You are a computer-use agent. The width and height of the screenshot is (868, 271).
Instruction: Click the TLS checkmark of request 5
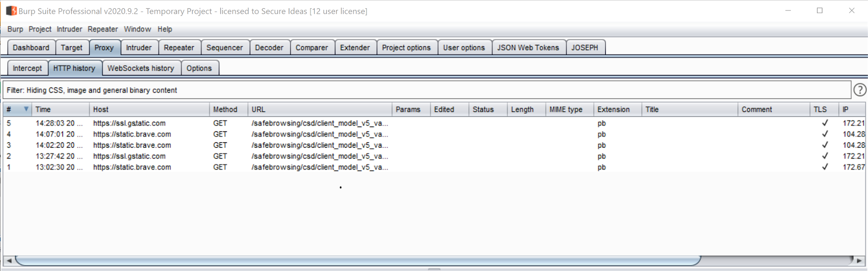pos(825,123)
